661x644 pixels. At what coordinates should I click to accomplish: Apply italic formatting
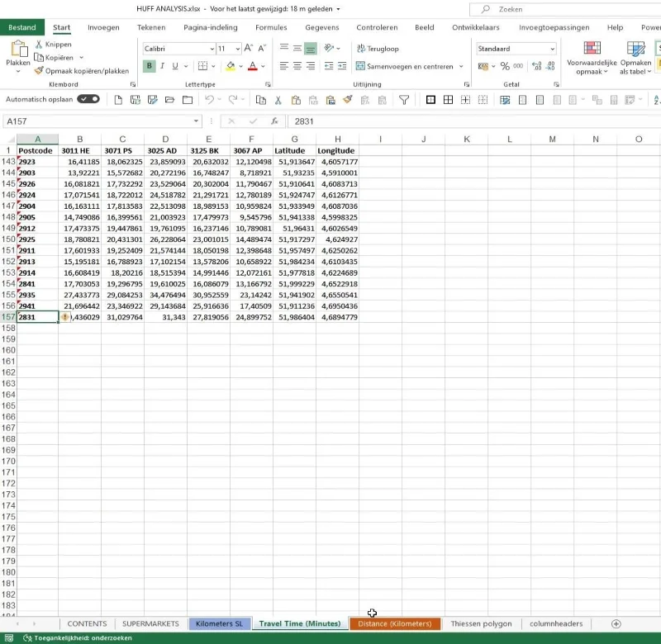(162, 66)
